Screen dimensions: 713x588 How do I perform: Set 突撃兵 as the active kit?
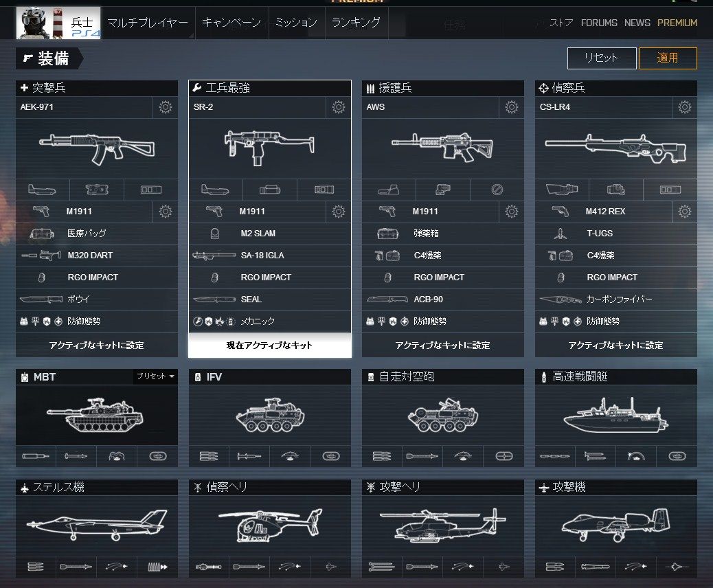96,345
